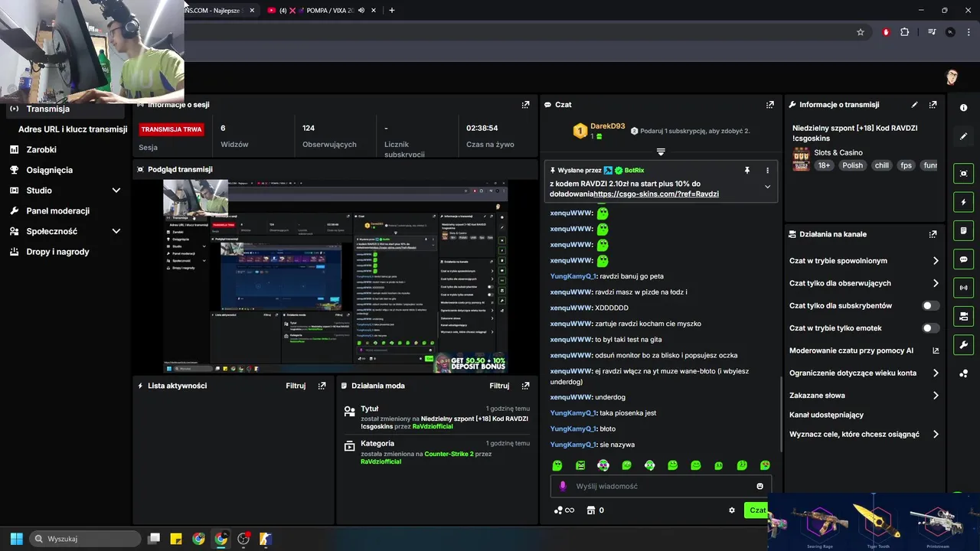980x551 pixels.
Task: Open a new browser tab
Action: click(392, 11)
